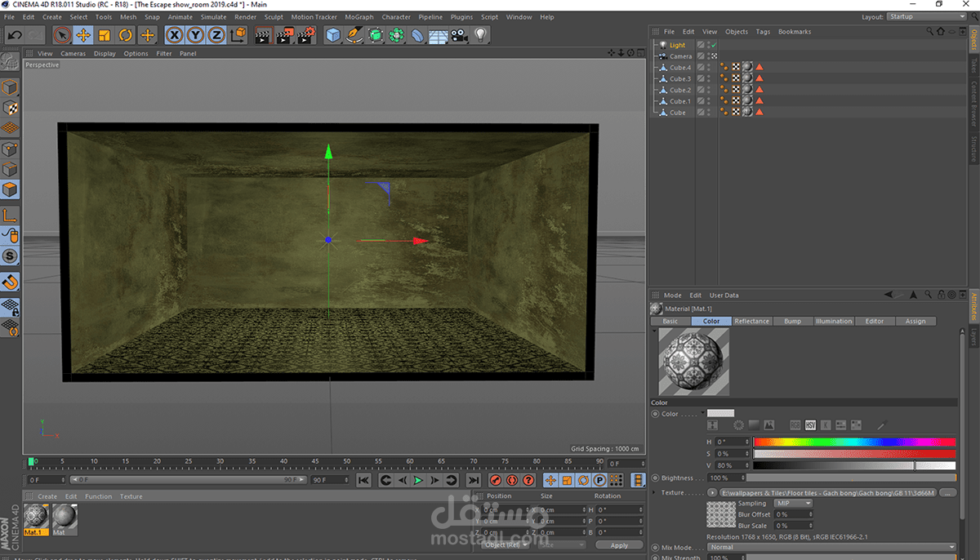Screen dimensions: 980x560
Task: Click Attributes lock icon
Action: click(939, 295)
